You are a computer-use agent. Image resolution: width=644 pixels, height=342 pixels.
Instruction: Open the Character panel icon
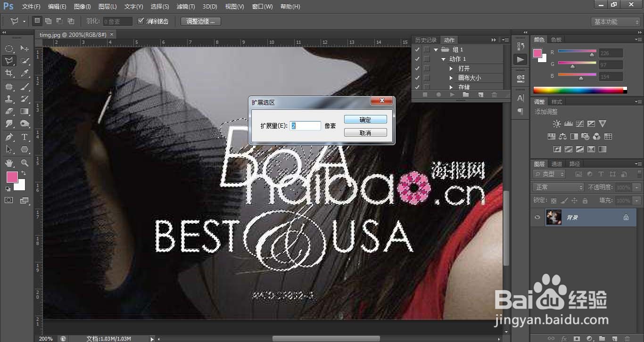click(520, 98)
